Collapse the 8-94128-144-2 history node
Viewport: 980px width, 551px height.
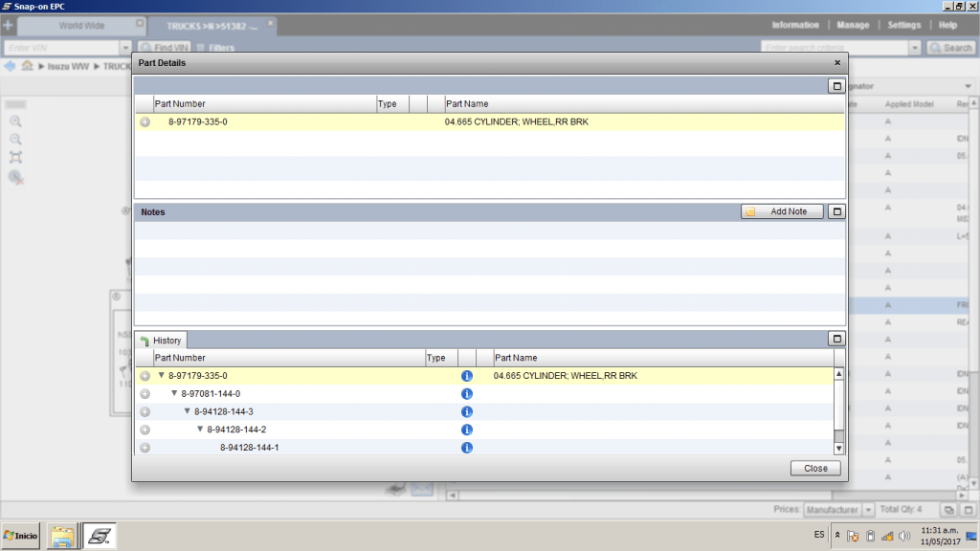200,430
